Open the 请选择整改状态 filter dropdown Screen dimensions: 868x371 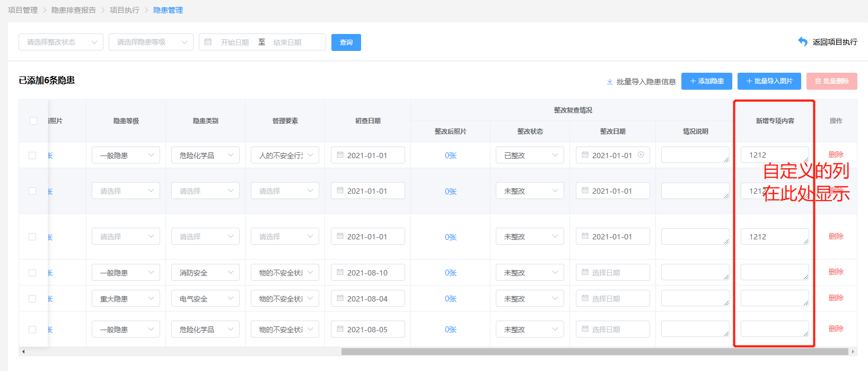click(60, 42)
